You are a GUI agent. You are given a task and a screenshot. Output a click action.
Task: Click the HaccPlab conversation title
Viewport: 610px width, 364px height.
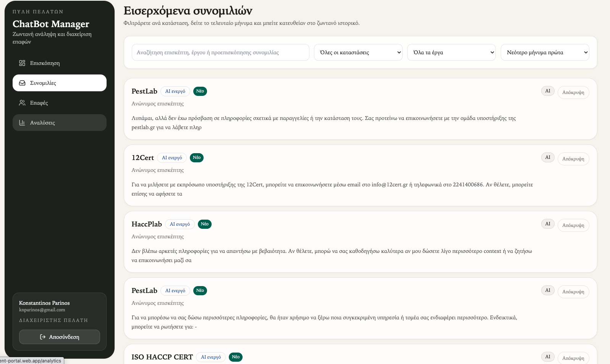(x=147, y=224)
